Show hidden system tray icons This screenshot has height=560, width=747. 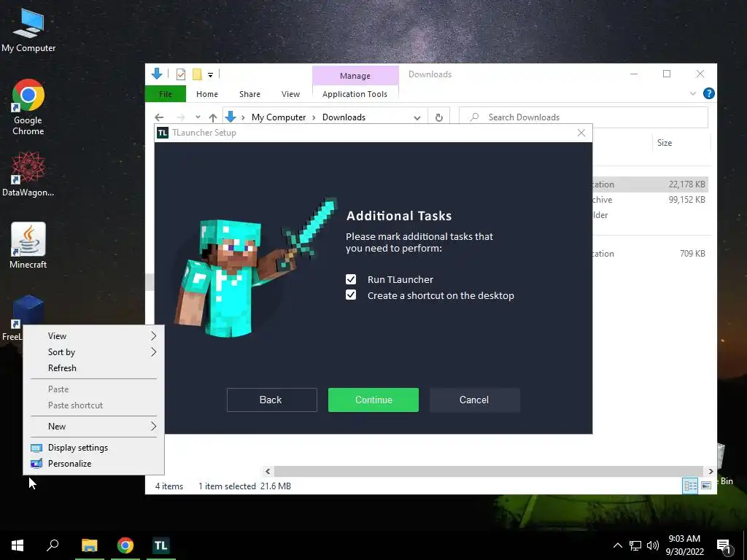(x=617, y=545)
